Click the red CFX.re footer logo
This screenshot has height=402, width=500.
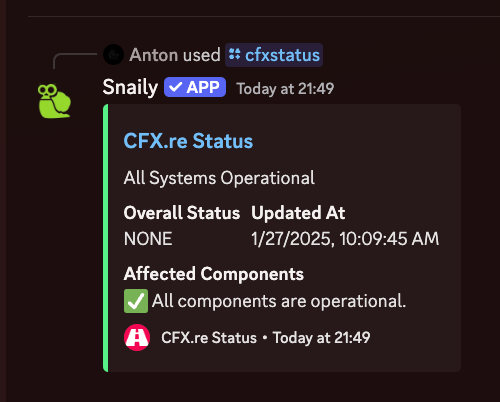click(x=137, y=337)
